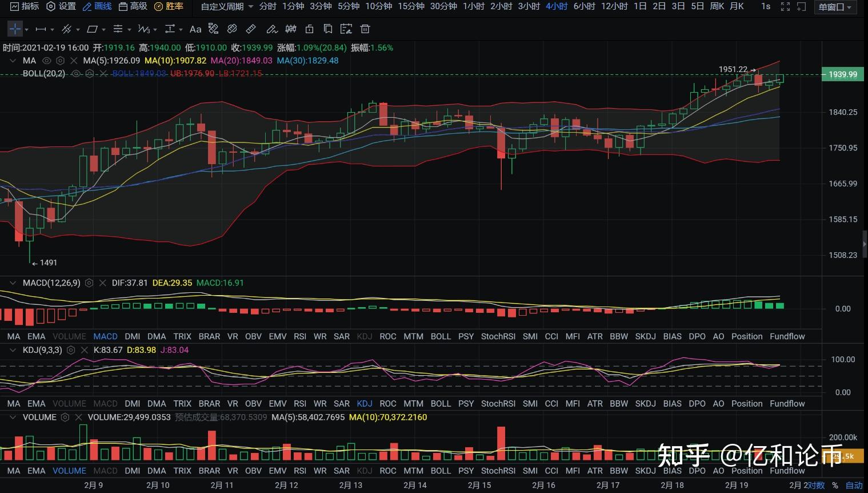Collapse the MACD(12,26,9) panel chevron

click(12, 283)
